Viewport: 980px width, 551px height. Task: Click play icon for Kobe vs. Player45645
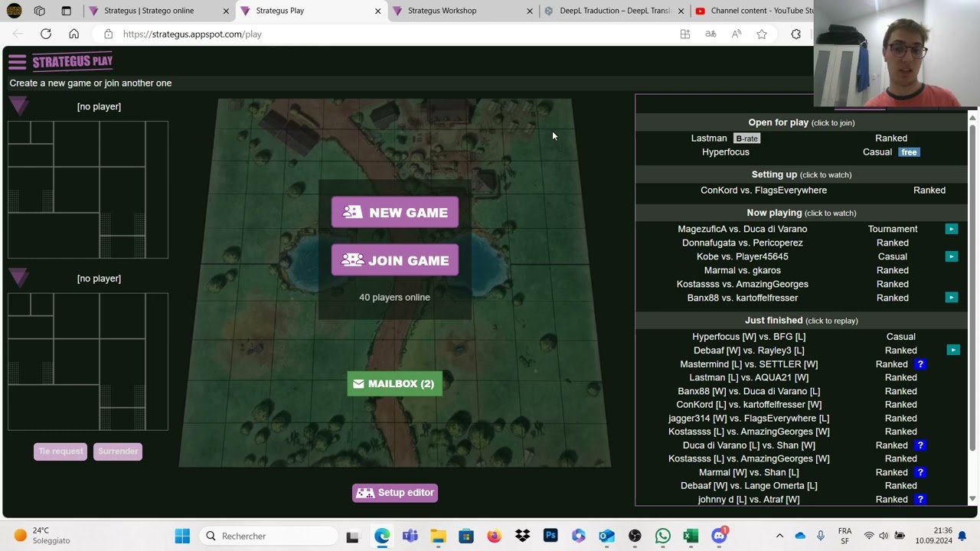point(952,256)
